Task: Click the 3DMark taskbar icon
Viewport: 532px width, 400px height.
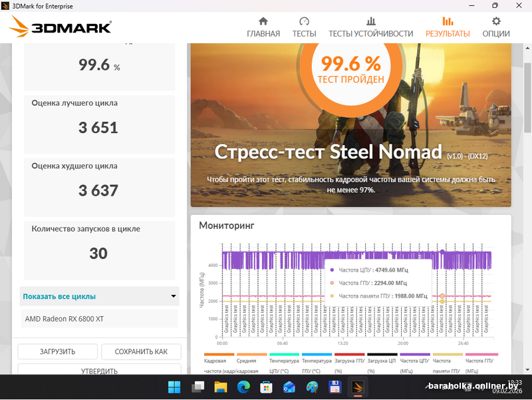Action: [358, 387]
